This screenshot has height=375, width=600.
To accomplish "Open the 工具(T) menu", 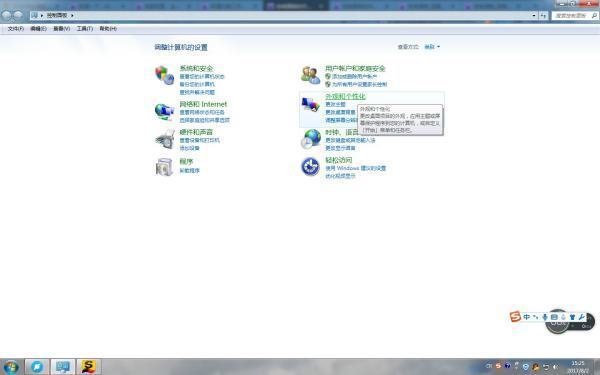I will pos(85,29).
